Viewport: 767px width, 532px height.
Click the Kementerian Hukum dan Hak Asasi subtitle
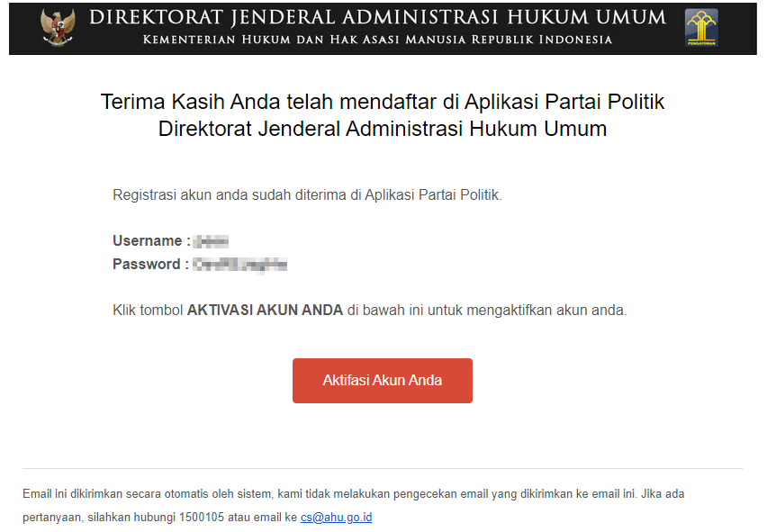[x=377, y=40]
